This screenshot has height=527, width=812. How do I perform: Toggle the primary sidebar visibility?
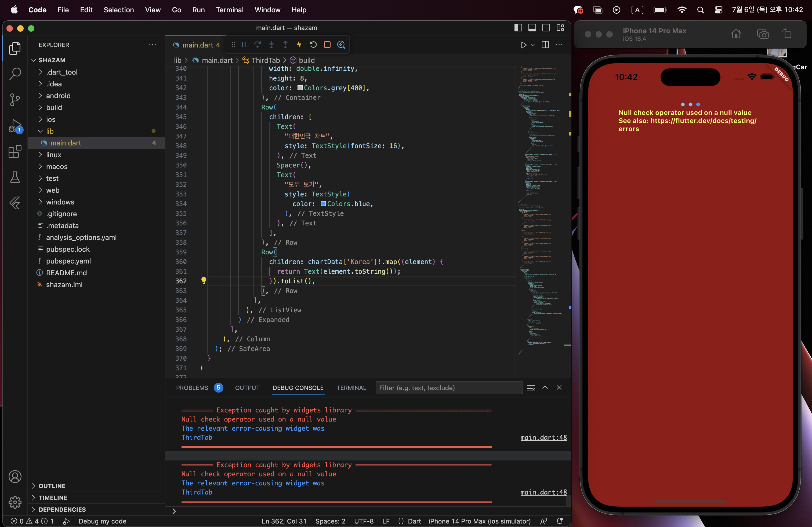[518, 28]
